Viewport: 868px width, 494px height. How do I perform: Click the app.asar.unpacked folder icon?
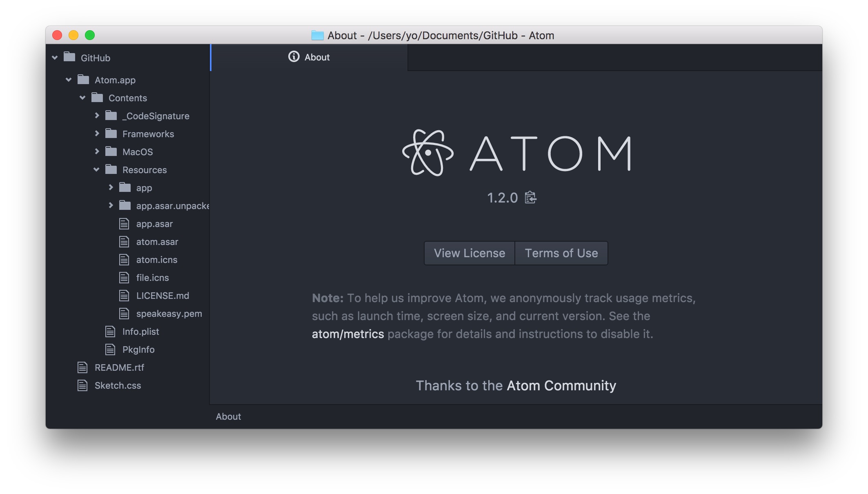click(x=125, y=205)
